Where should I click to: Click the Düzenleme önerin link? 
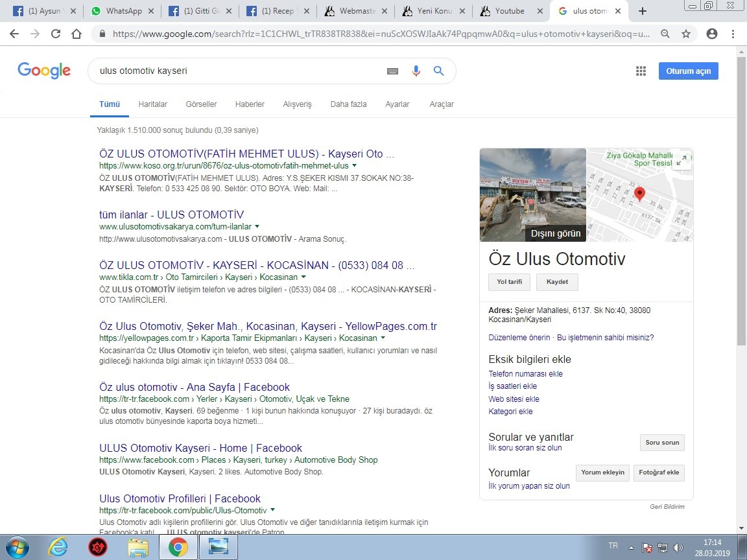click(519, 338)
